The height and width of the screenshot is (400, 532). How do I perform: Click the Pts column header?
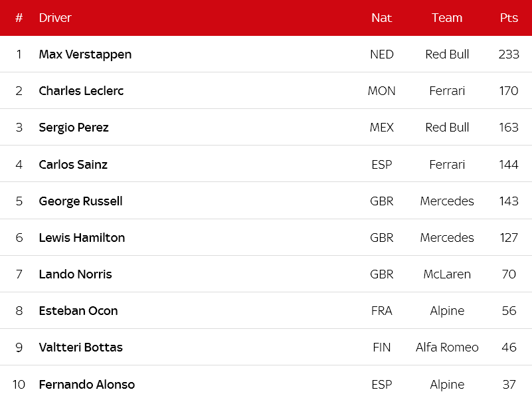click(x=509, y=18)
